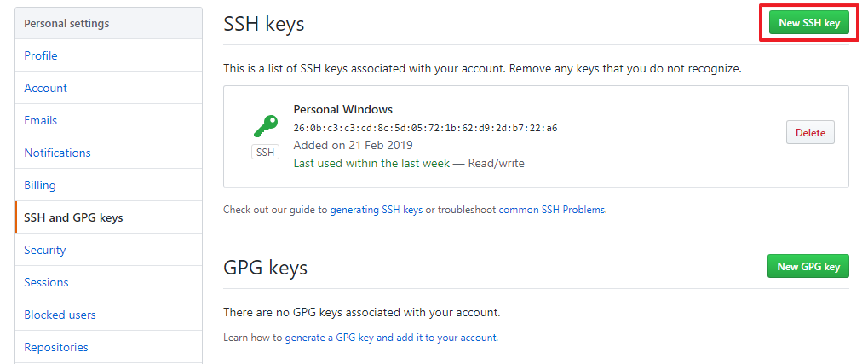Open the Billing settings page

point(40,185)
